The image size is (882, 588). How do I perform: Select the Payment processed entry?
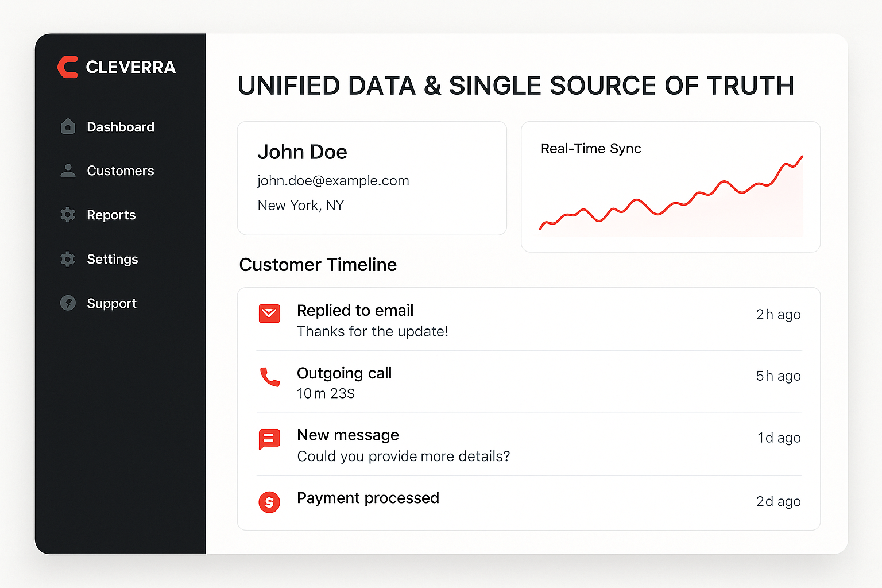pos(368,498)
